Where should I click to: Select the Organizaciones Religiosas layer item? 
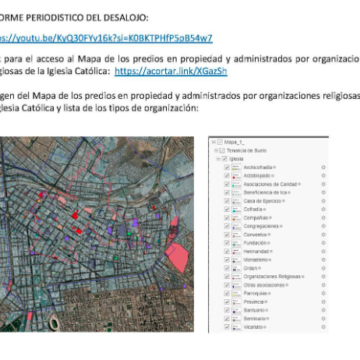pyautogui.click(x=274, y=277)
